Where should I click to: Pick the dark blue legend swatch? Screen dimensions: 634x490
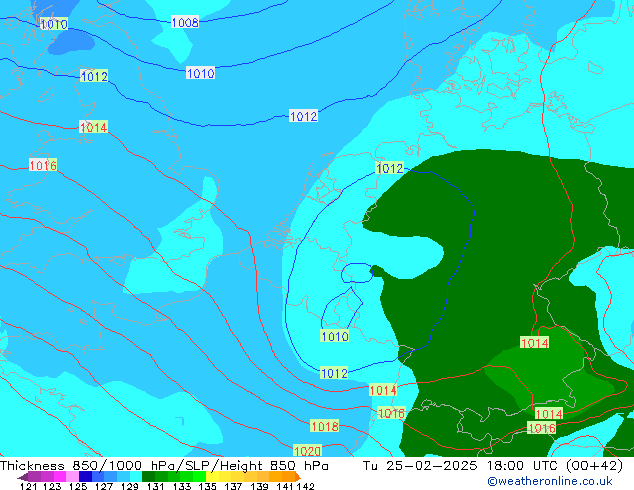click(85, 477)
